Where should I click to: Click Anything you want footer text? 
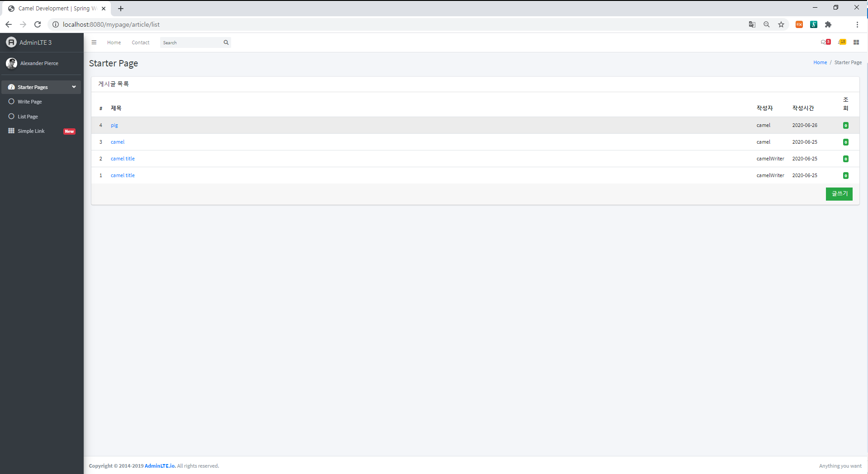(x=840, y=466)
